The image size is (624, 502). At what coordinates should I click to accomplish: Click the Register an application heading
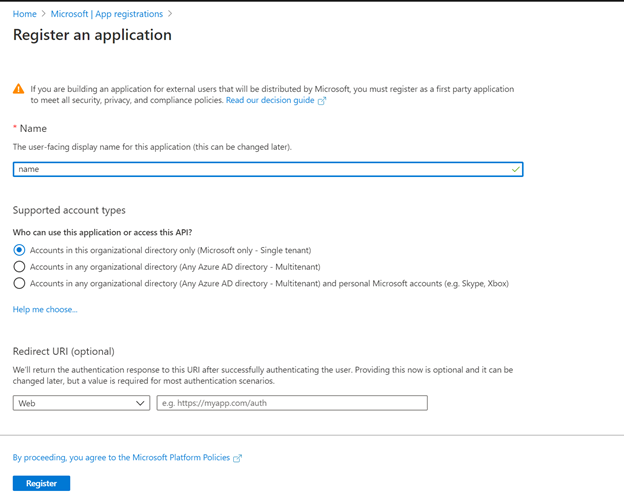pos(92,35)
